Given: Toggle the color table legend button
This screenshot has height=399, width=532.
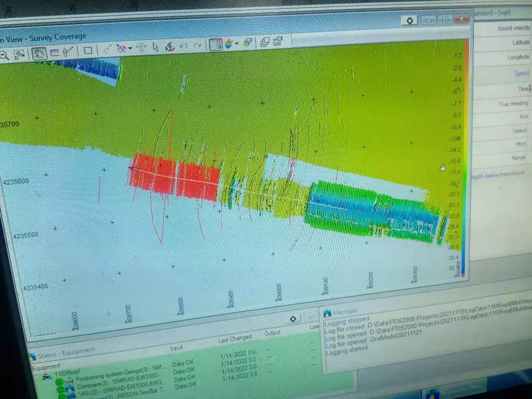Looking at the screenshot, I should tap(216, 44).
